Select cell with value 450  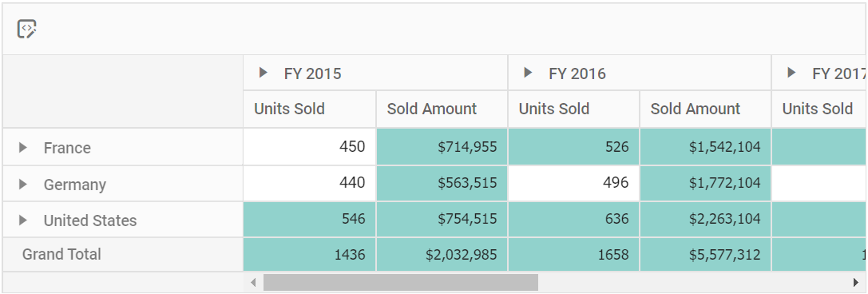click(x=310, y=147)
